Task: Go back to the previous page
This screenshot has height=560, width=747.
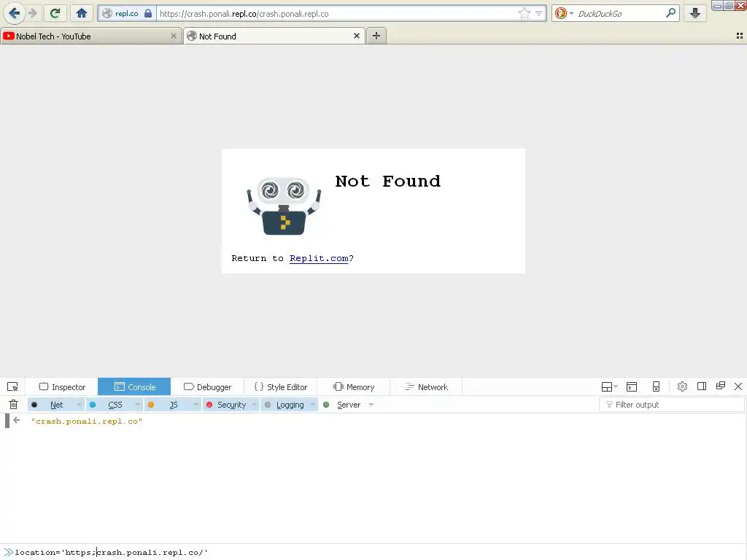Action: click(15, 13)
